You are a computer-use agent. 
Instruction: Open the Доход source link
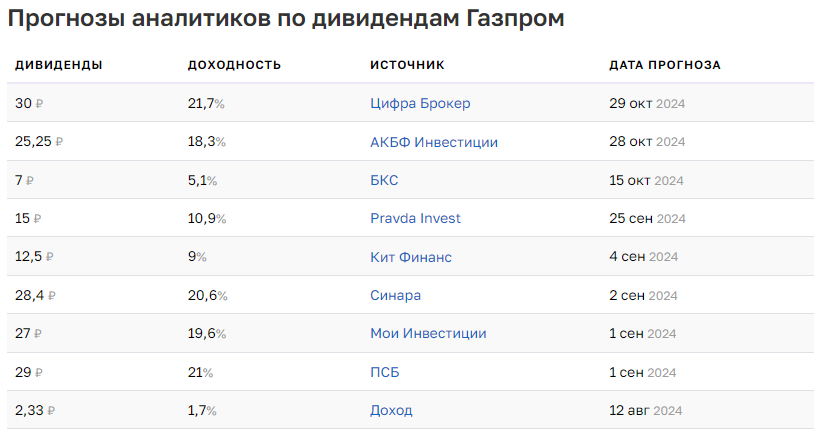click(391, 410)
